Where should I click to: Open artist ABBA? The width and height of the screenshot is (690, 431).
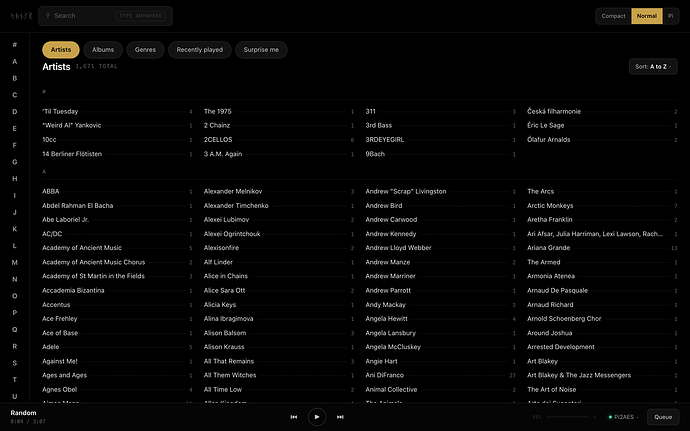117,192
